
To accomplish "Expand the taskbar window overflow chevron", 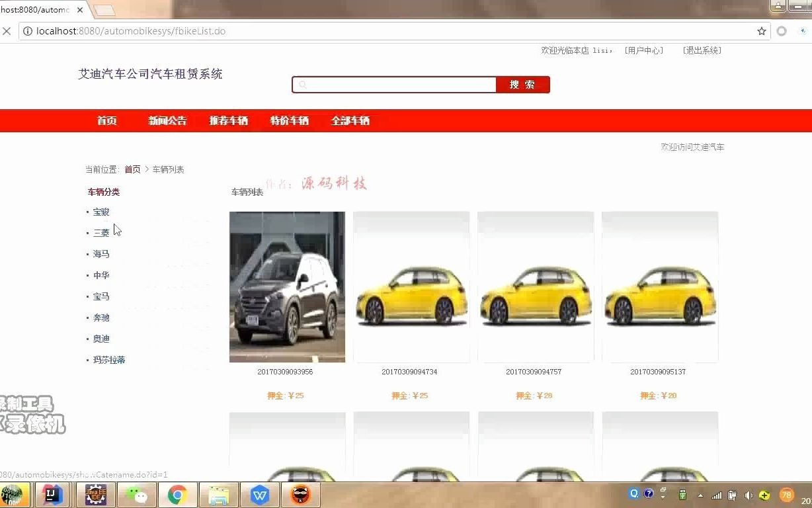I will 662,493.
